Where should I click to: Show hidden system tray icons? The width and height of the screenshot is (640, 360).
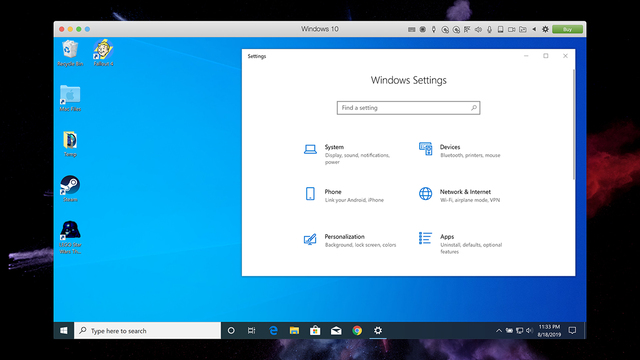pos(499,331)
